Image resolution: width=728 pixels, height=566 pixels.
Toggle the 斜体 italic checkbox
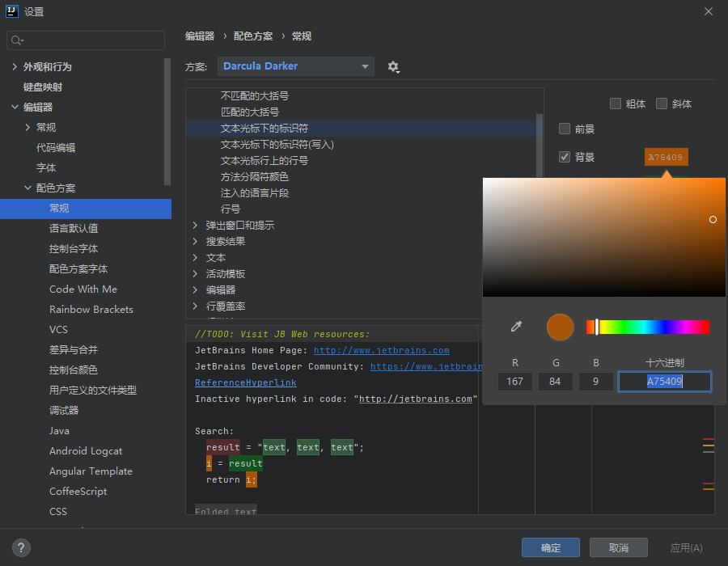coord(661,103)
